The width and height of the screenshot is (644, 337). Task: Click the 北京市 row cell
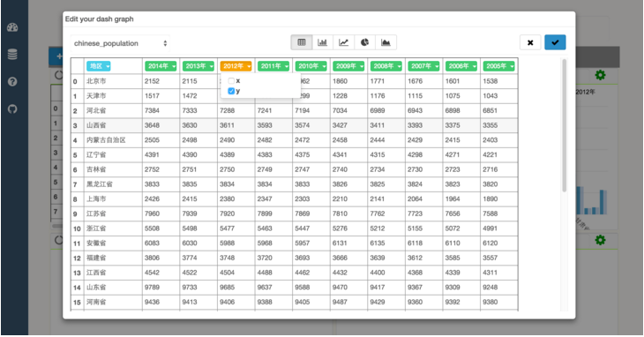click(113, 81)
